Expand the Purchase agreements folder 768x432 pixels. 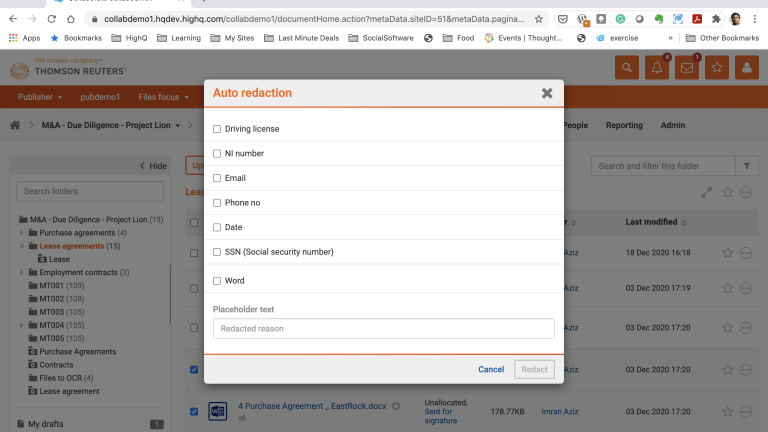pos(22,233)
